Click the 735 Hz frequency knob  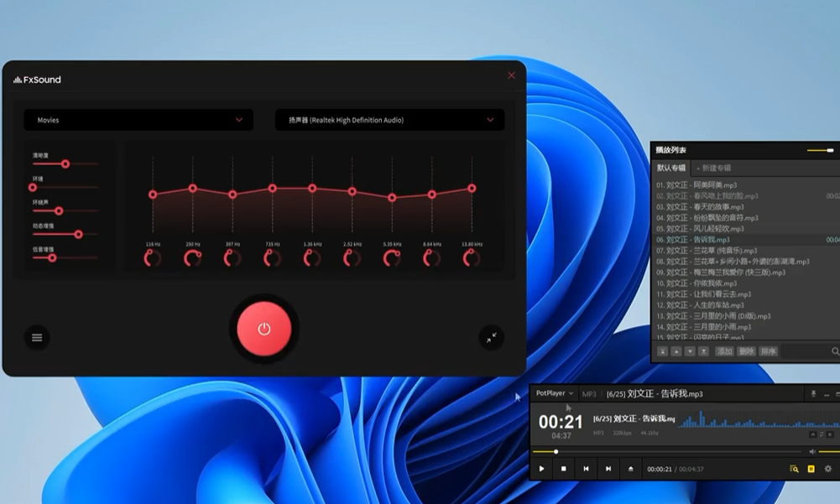(x=272, y=258)
